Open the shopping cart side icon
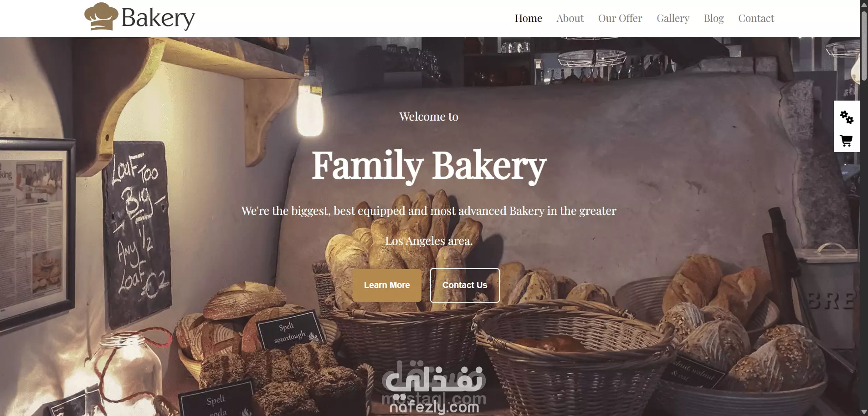The image size is (868, 416). point(846,141)
